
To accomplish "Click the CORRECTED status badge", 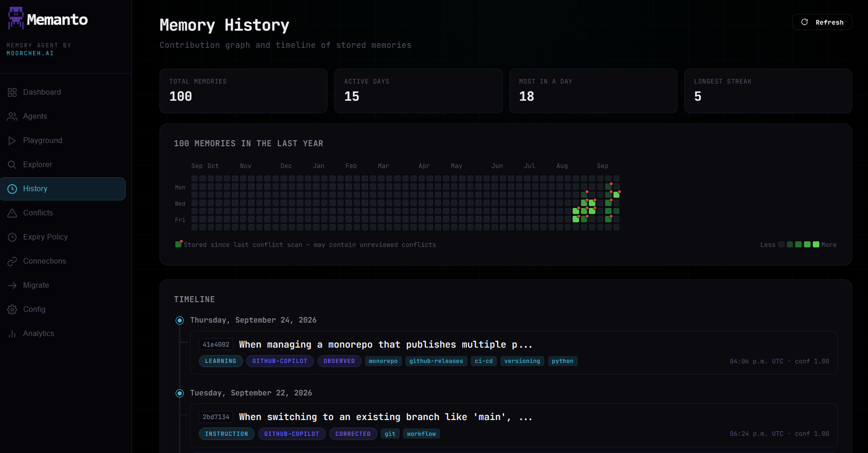I will pyautogui.click(x=353, y=434).
